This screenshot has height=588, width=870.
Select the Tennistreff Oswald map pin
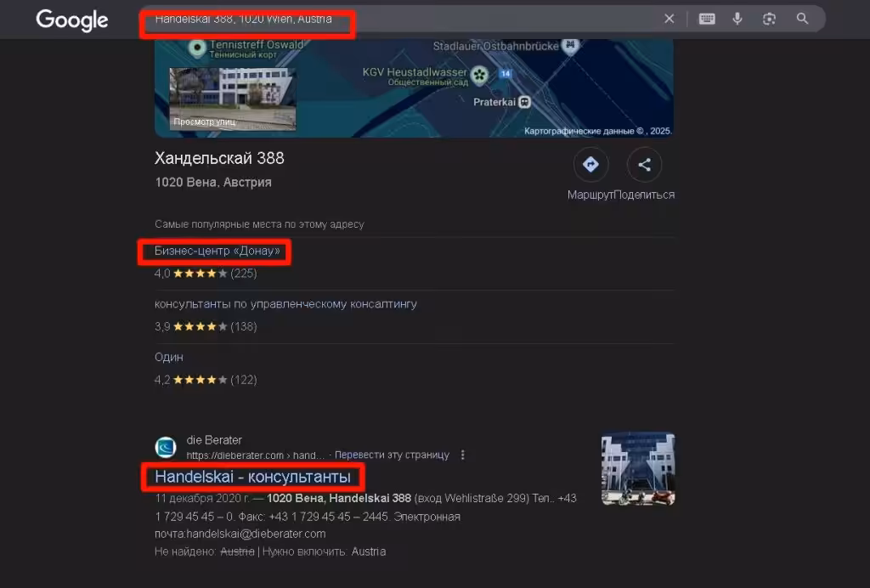(x=197, y=48)
